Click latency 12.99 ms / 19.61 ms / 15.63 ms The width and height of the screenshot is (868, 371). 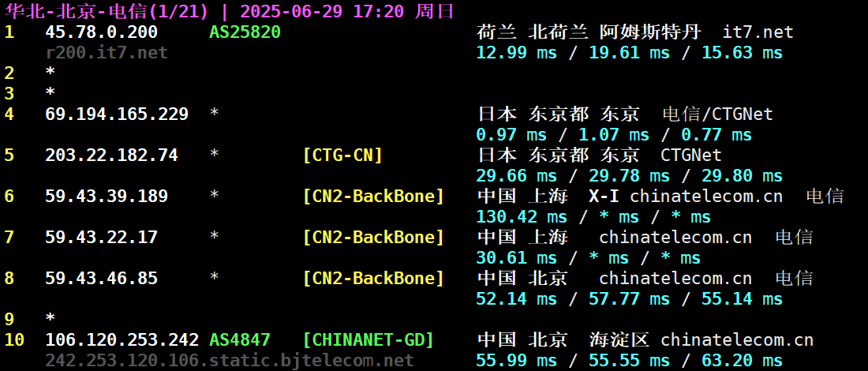[630, 53]
